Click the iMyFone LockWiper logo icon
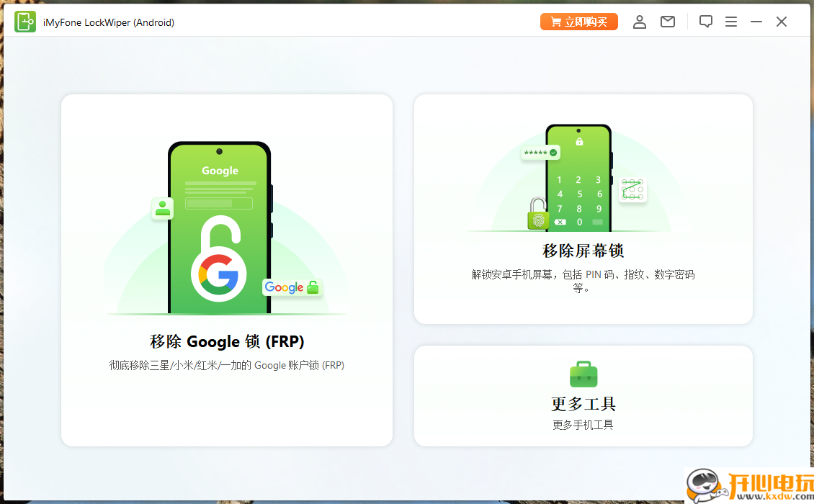 (x=25, y=22)
